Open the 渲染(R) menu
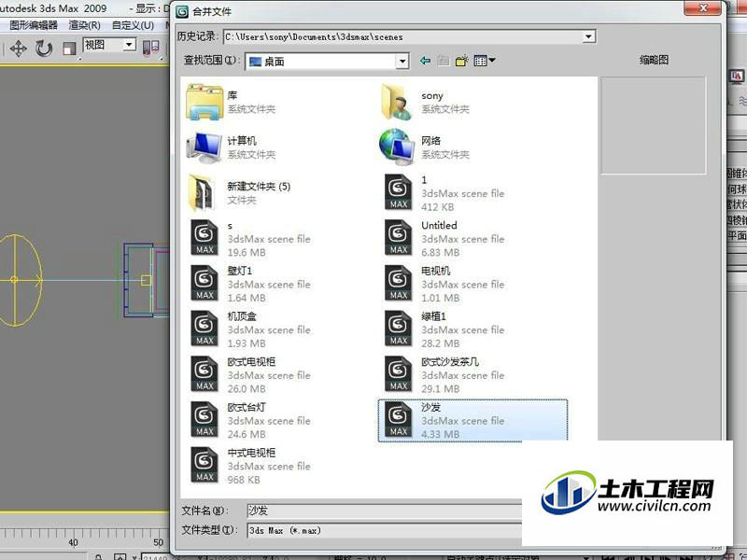Screen dimensions: 747x560 click(x=84, y=25)
